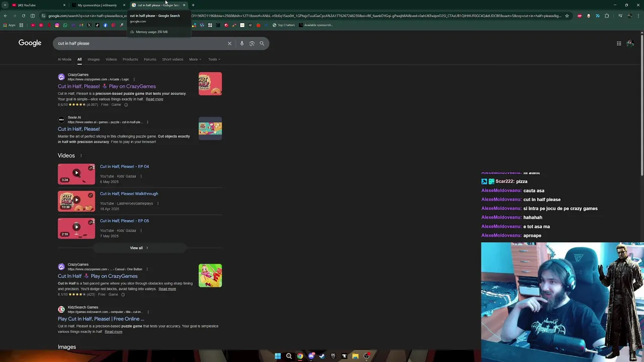This screenshot has width=644, height=362.
Task: Open OBS Studio from the taskbar
Action: [366, 356]
